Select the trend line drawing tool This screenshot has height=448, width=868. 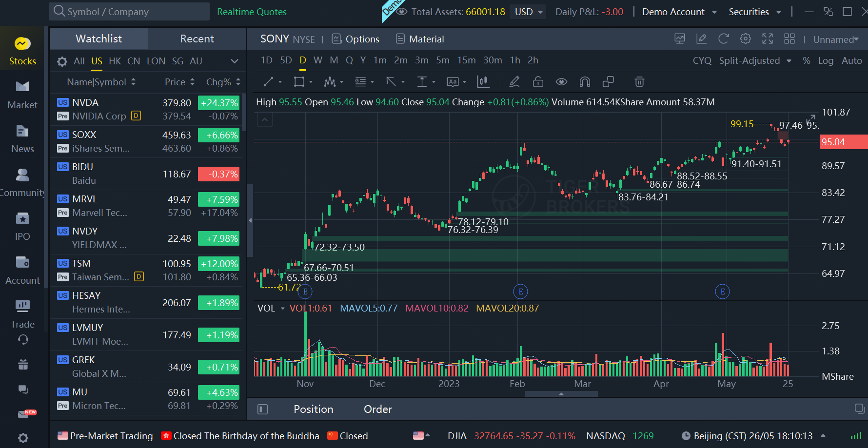[269, 82]
